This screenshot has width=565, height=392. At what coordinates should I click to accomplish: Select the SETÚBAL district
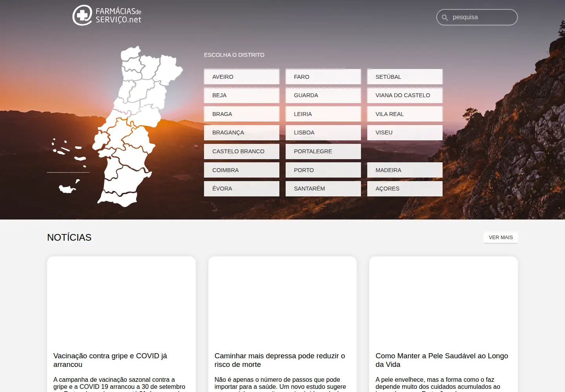point(405,77)
